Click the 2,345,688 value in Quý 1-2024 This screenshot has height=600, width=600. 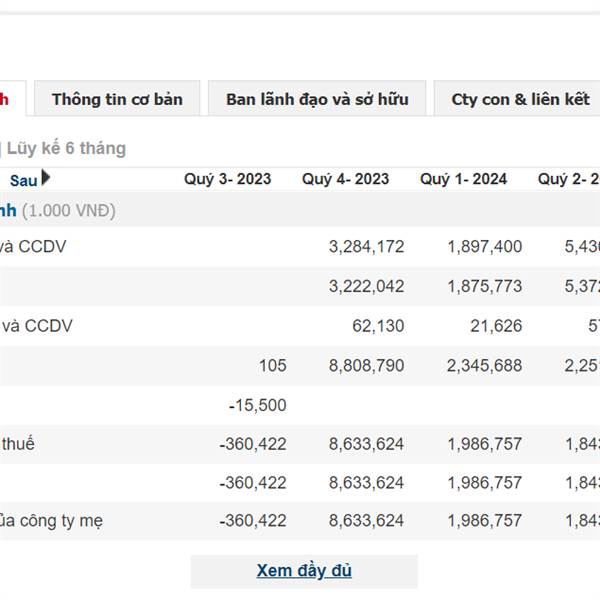pos(484,365)
